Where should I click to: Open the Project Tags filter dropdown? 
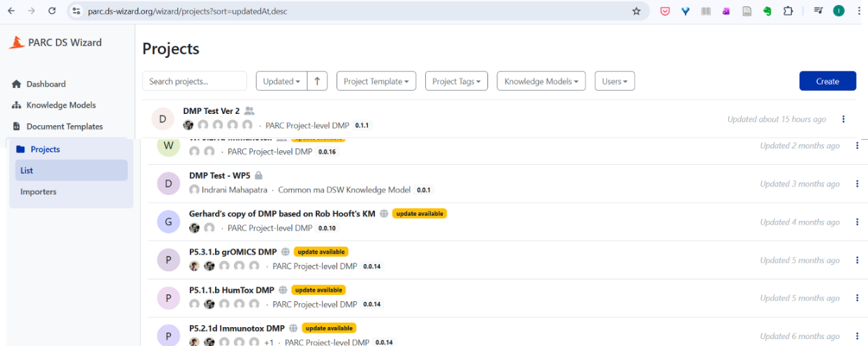click(x=456, y=81)
